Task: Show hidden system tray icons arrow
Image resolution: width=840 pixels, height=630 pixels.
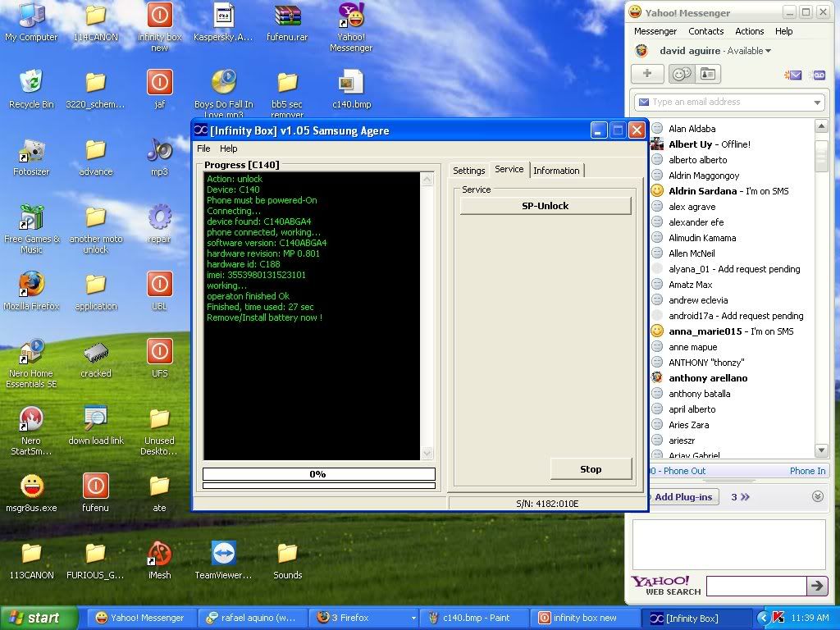Action: [x=764, y=619]
